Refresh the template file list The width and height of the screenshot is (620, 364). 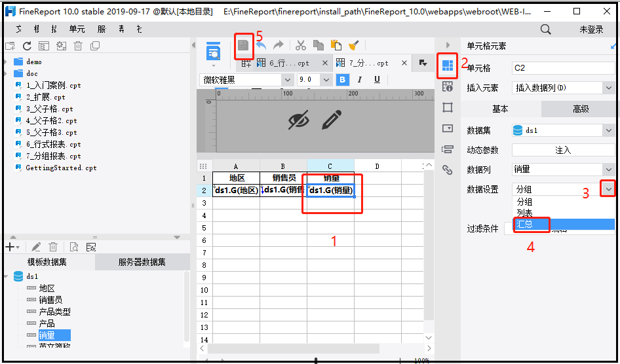27,46
